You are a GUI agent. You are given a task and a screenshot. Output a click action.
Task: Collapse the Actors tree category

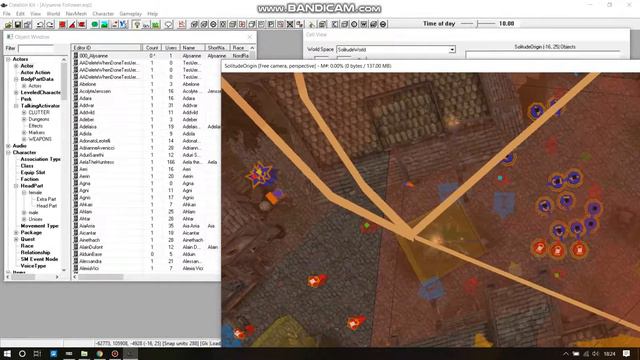tap(9, 59)
